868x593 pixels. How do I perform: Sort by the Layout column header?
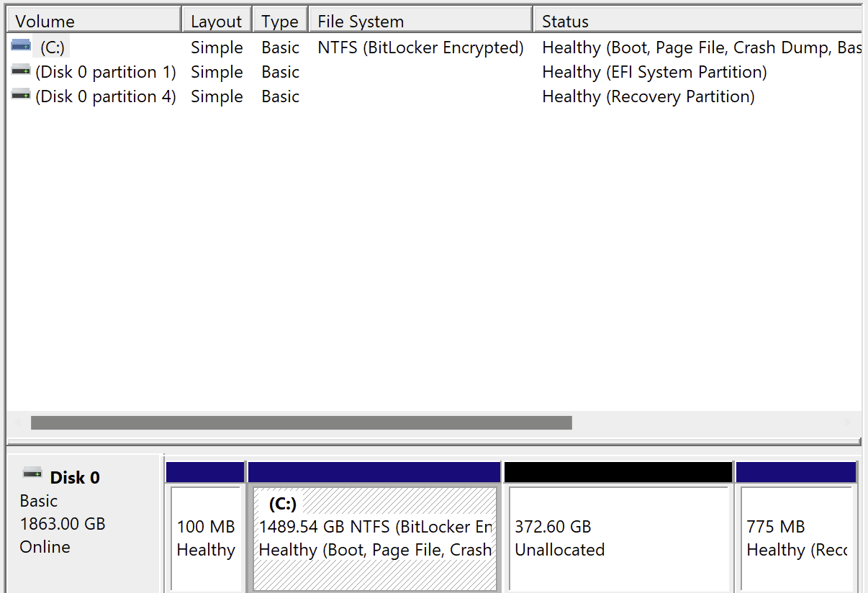(217, 21)
